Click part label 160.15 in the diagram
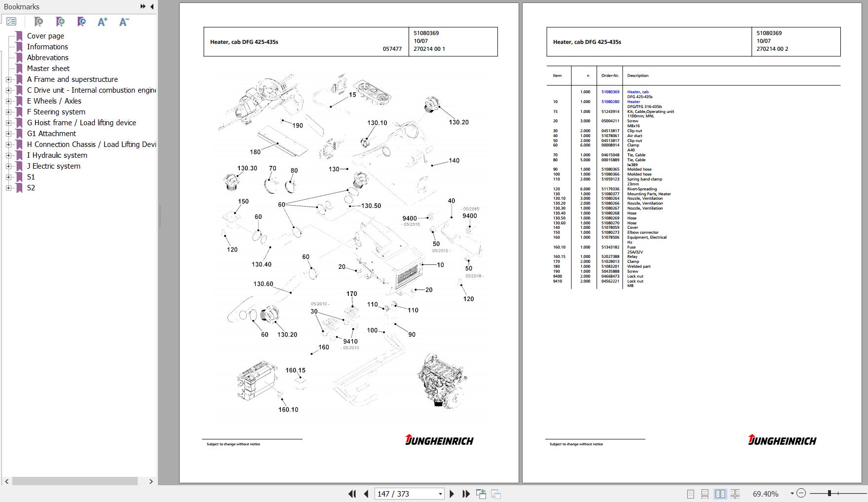This screenshot has height=502, width=868. pyautogui.click(x=295, y=370)
